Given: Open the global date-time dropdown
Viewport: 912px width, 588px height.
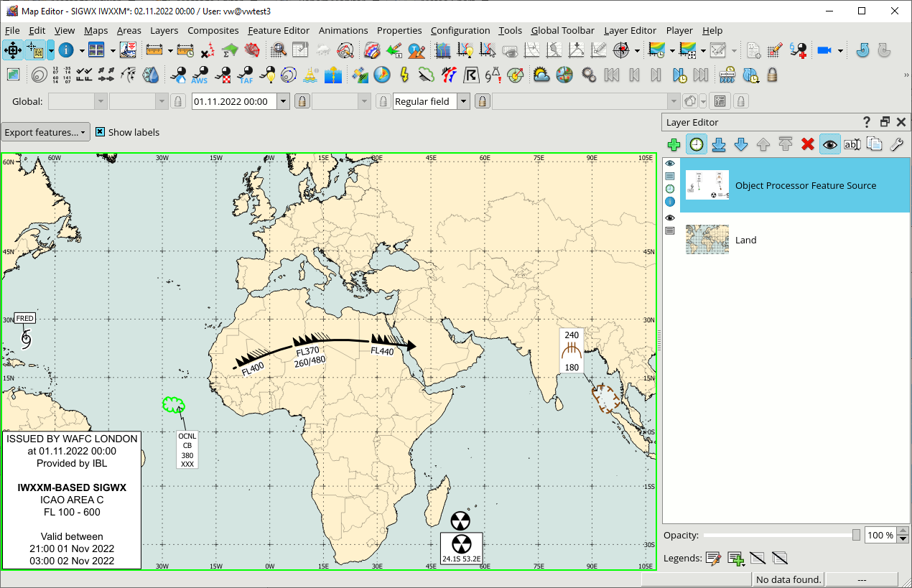Looking at the screenshot, I should (x=283, y=101).
